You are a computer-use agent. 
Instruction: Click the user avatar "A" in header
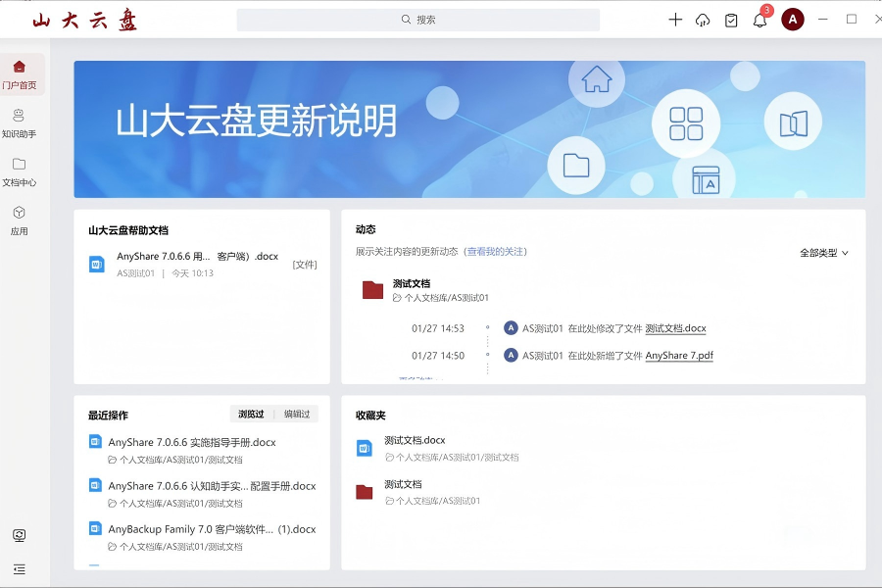(792, 20)
